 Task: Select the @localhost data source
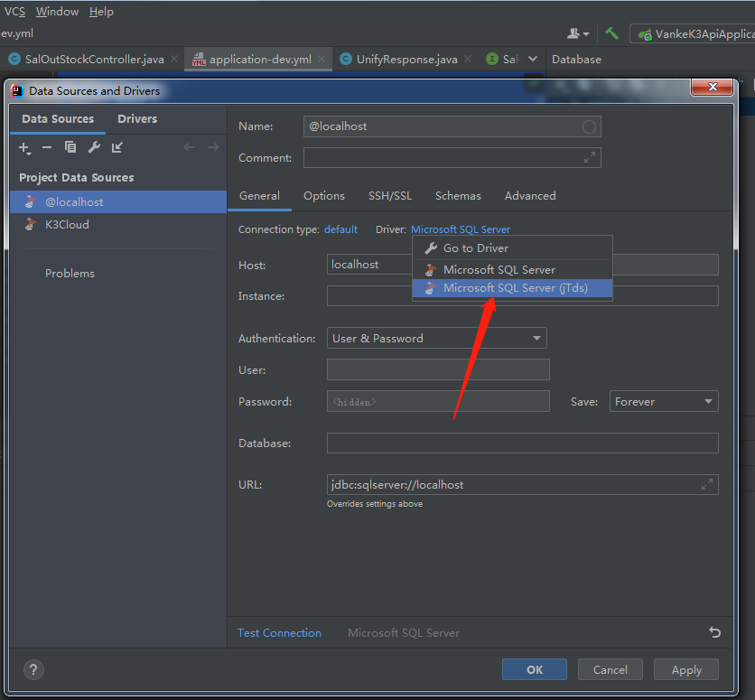118,202
